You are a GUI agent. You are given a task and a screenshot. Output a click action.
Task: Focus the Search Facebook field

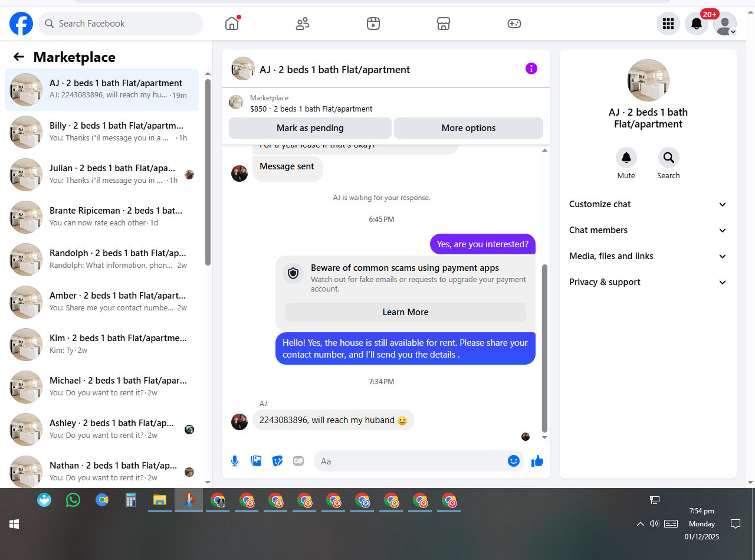[x=120, y=24]
